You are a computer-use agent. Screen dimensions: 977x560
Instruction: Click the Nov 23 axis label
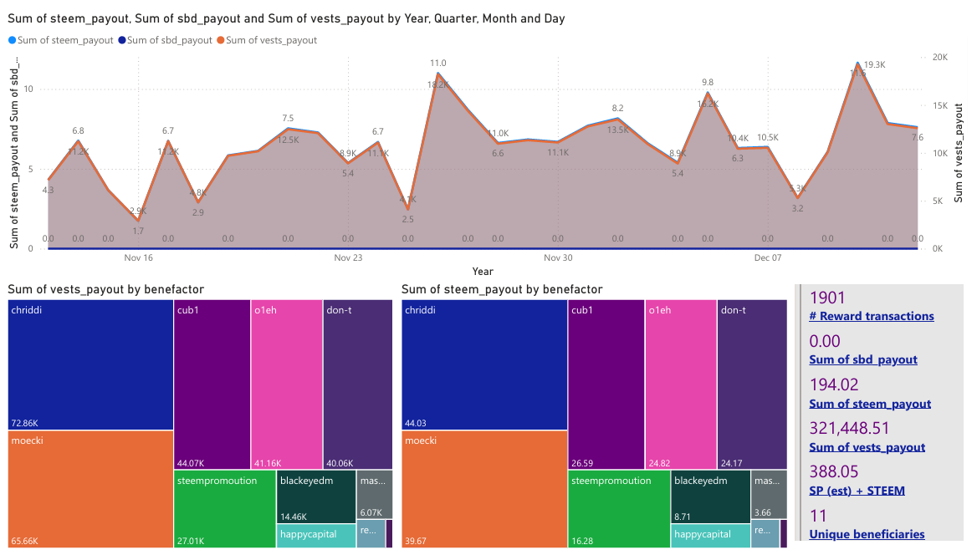[348, 257]
